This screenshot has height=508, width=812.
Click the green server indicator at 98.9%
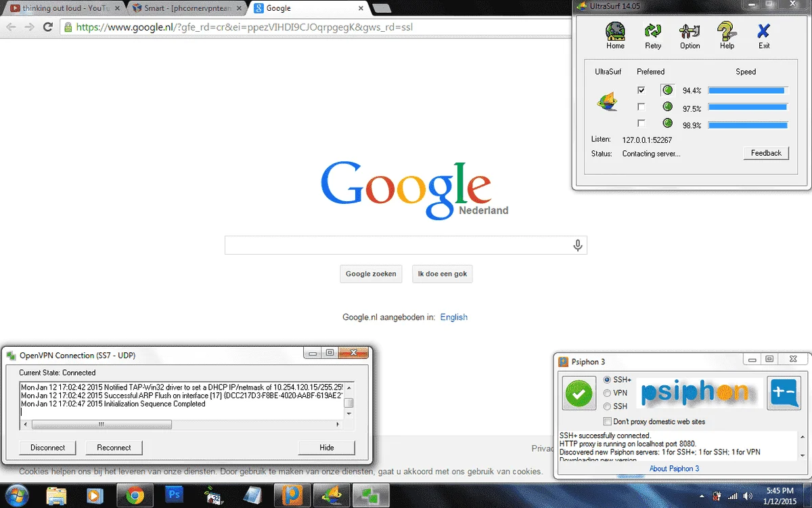point(668,124)
